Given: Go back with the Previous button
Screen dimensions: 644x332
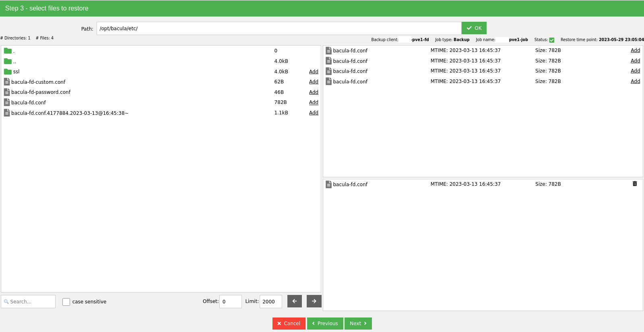Looking at the screenshot, I should tap(325, 324).
